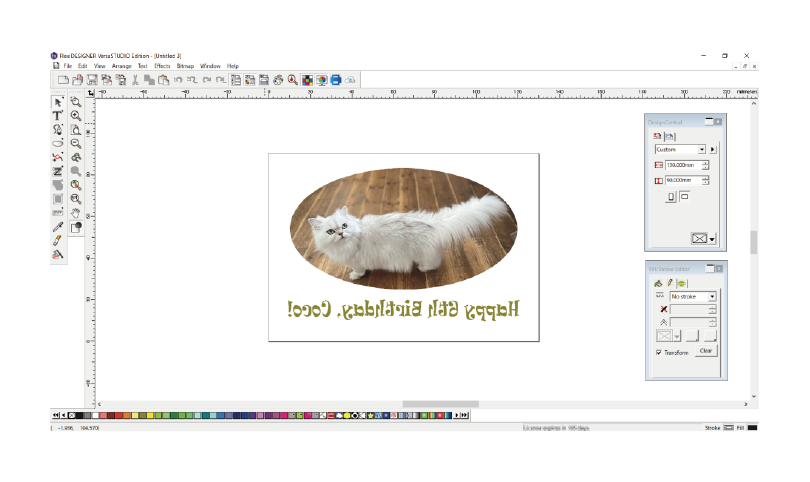Pick the Eyedropper tool
810x482 pixels.
pos(58,227)
